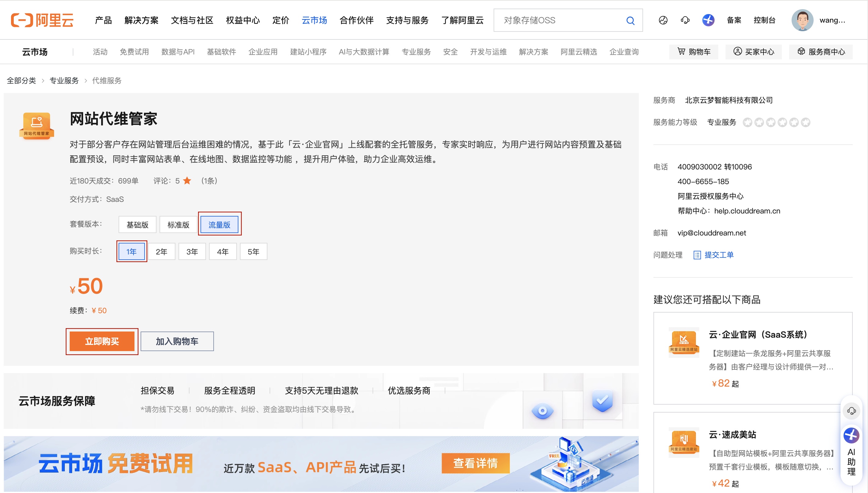This screenshot has height=493, width=868.
Task: Click the 备案 link
Action: click(x=734, y=20)
